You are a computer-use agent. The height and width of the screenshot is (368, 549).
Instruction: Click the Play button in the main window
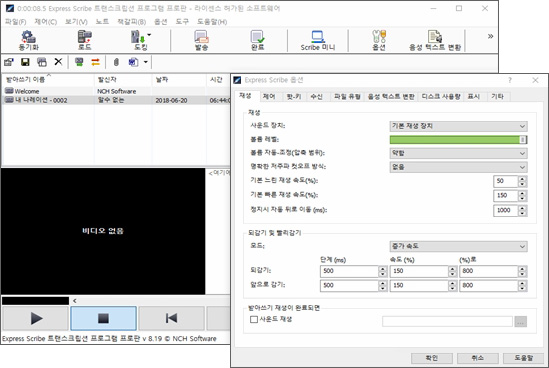click(x=36, y=318)
